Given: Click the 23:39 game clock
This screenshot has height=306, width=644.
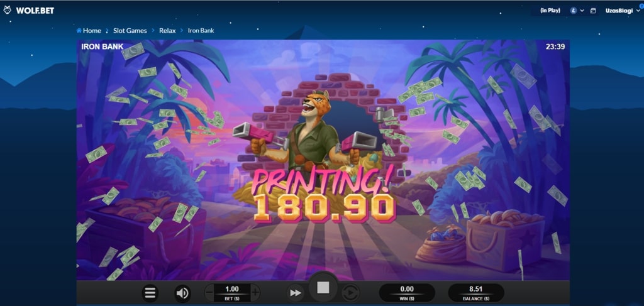Looking at the screenshot, I should pos(555,46).
